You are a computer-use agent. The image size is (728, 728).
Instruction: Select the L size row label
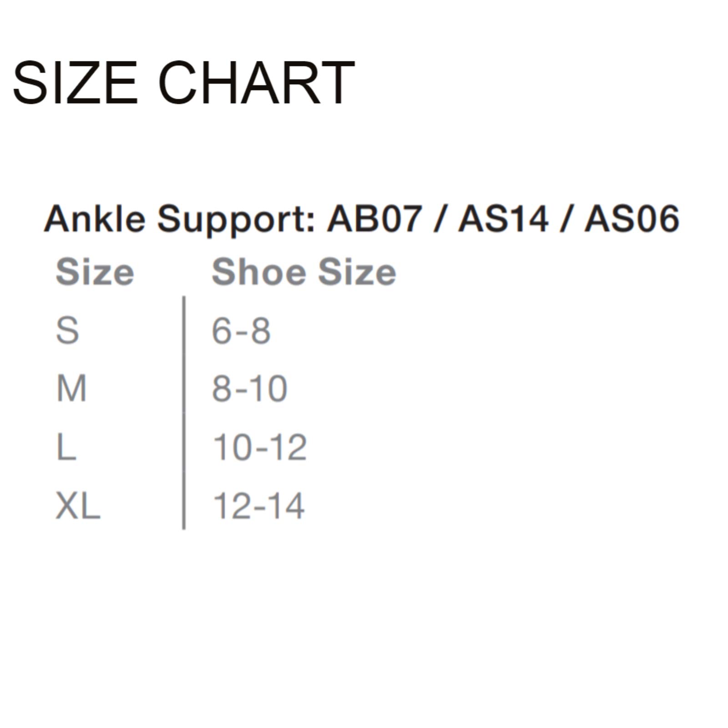click(x=66, y=447)
